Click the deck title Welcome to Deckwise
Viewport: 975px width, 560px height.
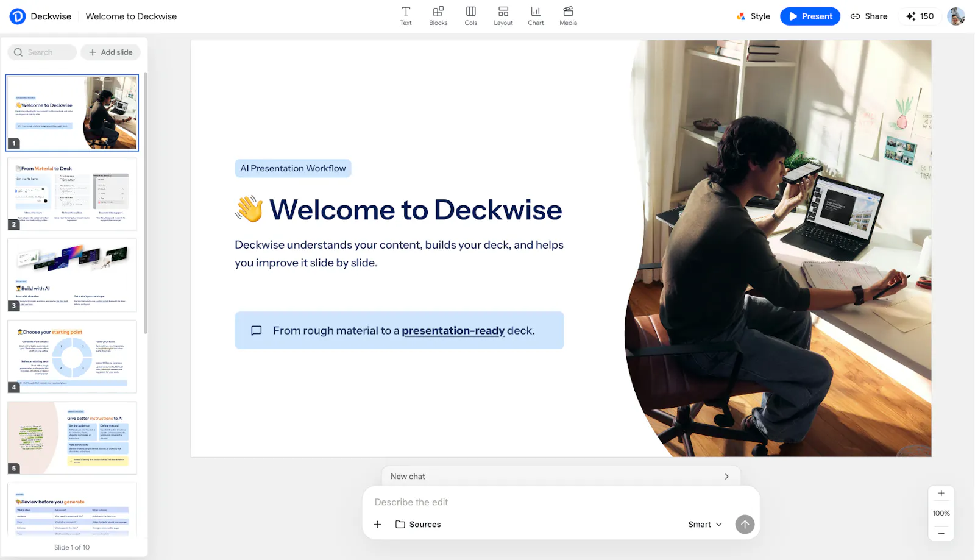(x=131, y=16)
